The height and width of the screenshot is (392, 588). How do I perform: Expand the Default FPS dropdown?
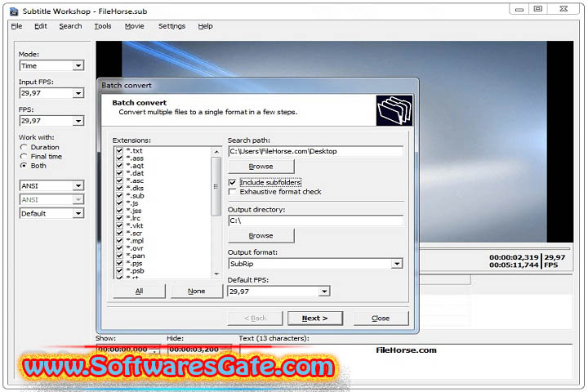tap(324, 292)
